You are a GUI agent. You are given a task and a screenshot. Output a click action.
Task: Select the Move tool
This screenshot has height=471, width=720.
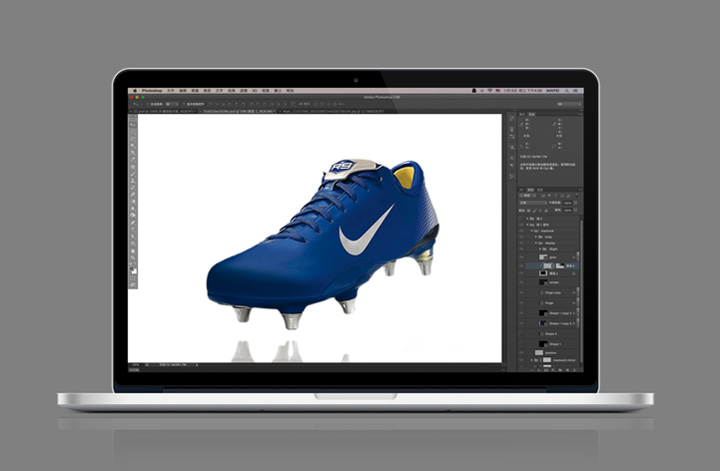133,125
